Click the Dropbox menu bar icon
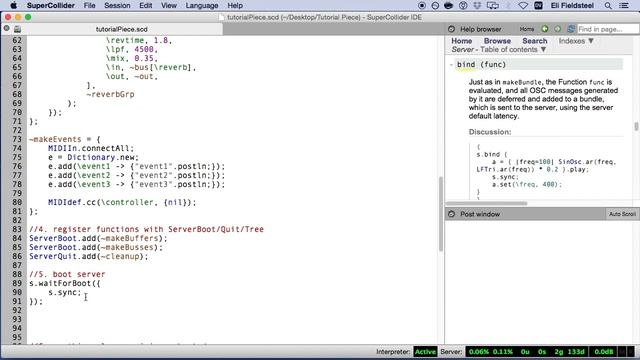The width and height of the screenshot is (640, 360). pyautogui.click(x=477, y=5)
